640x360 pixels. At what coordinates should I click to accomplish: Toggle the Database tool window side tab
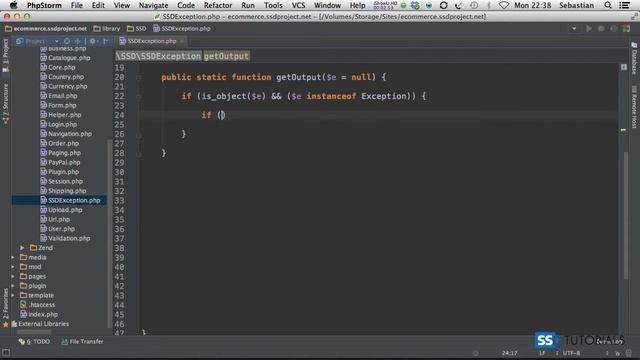(634, 58)
